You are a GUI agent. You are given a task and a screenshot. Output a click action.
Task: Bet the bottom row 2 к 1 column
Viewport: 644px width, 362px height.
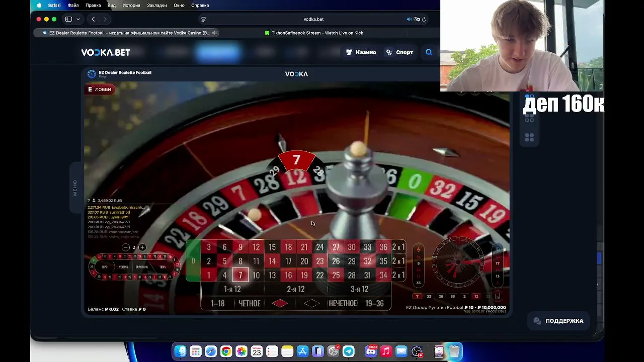pyautogui.click(x=398, y=275)
